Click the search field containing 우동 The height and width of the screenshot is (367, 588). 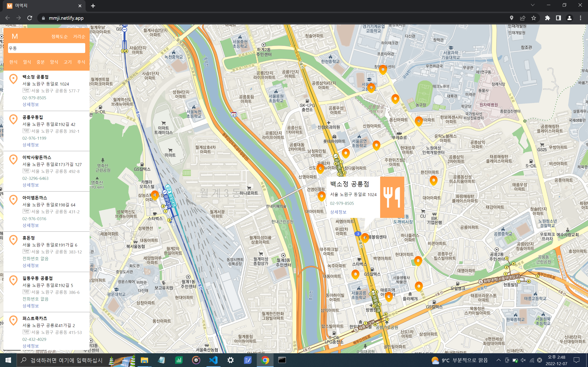(x=46, y=48)
